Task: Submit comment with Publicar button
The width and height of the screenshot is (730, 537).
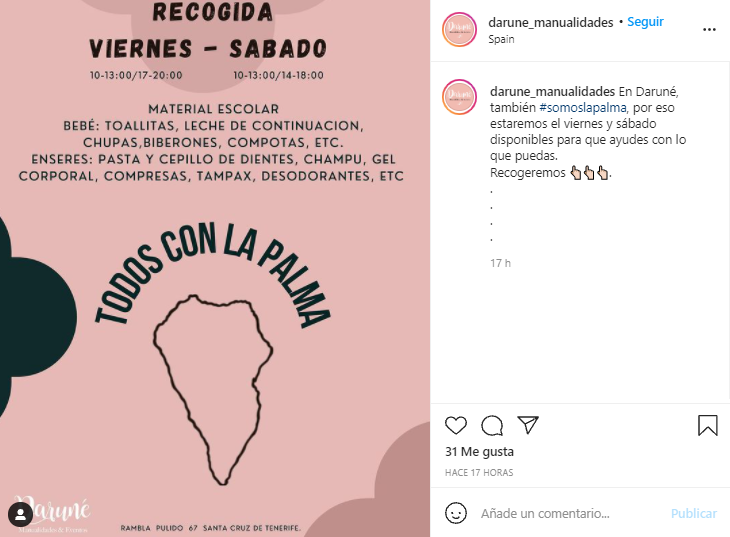Action: click(x=693, y=513)
